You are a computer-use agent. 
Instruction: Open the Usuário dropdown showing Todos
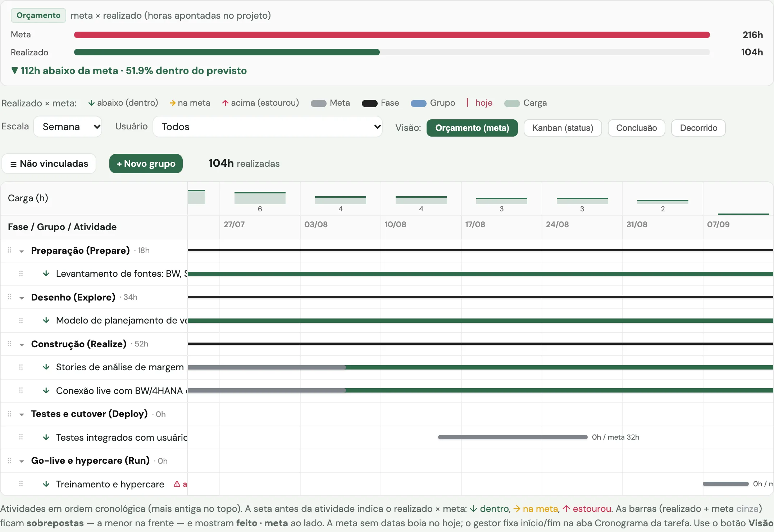click(x=268, y=127)
